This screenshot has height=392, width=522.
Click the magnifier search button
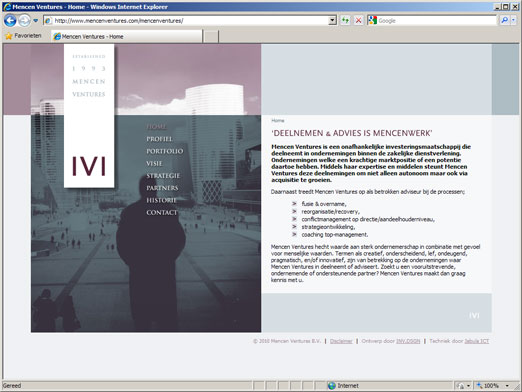(505, 21)
